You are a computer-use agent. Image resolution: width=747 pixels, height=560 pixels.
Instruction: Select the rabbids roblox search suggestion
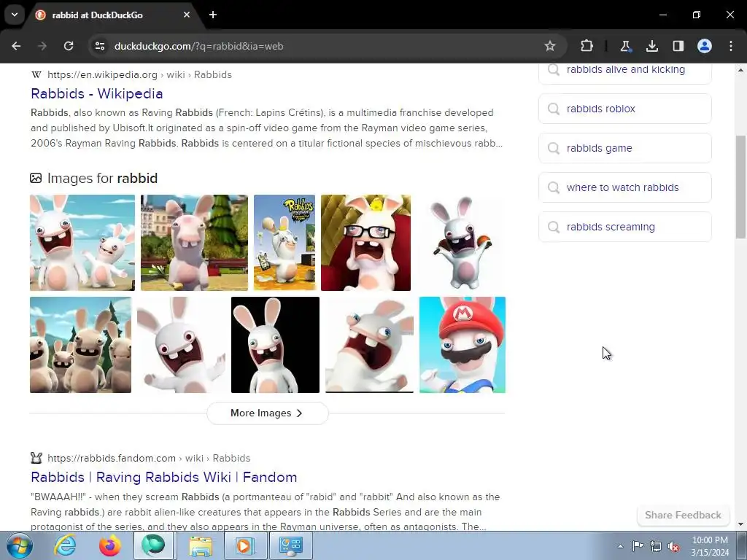pos(625,109)
